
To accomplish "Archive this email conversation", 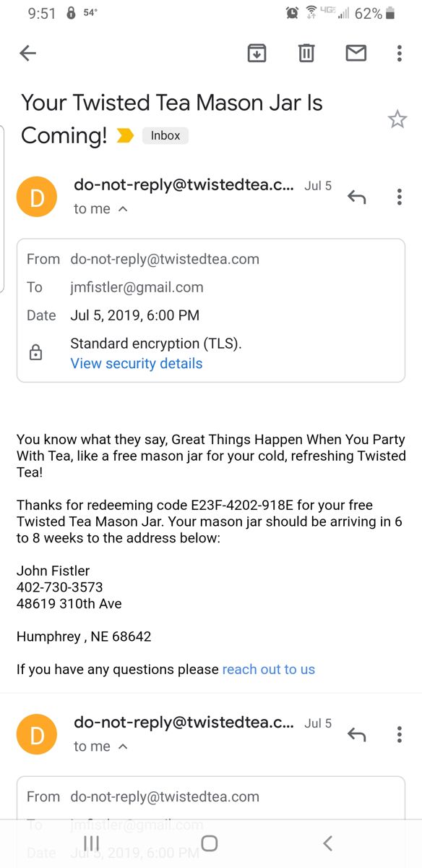I will [257, 53].
